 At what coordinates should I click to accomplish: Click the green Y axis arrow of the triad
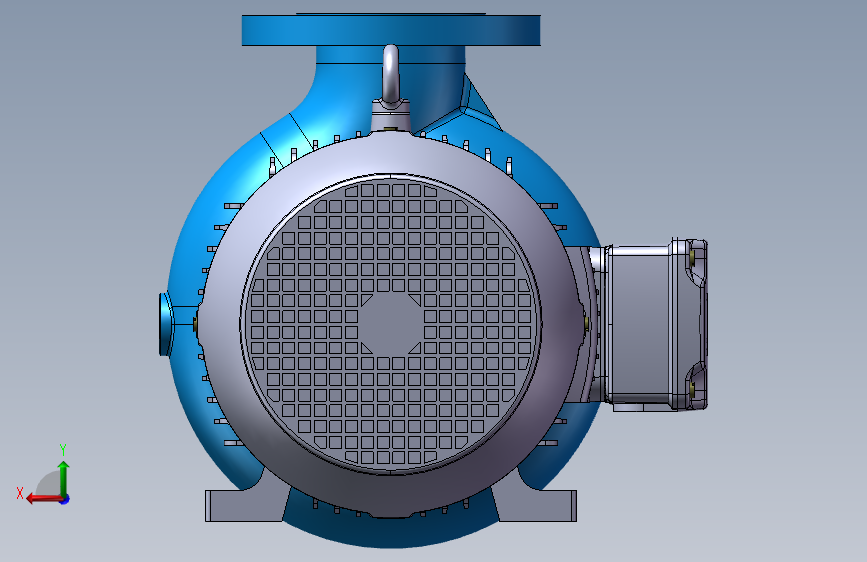tap(64, 478)
